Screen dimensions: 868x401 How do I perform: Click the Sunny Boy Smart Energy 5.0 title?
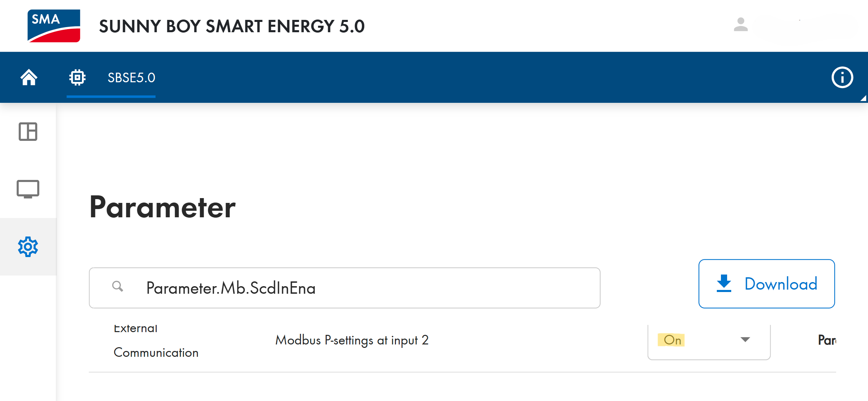pos(232,26)
